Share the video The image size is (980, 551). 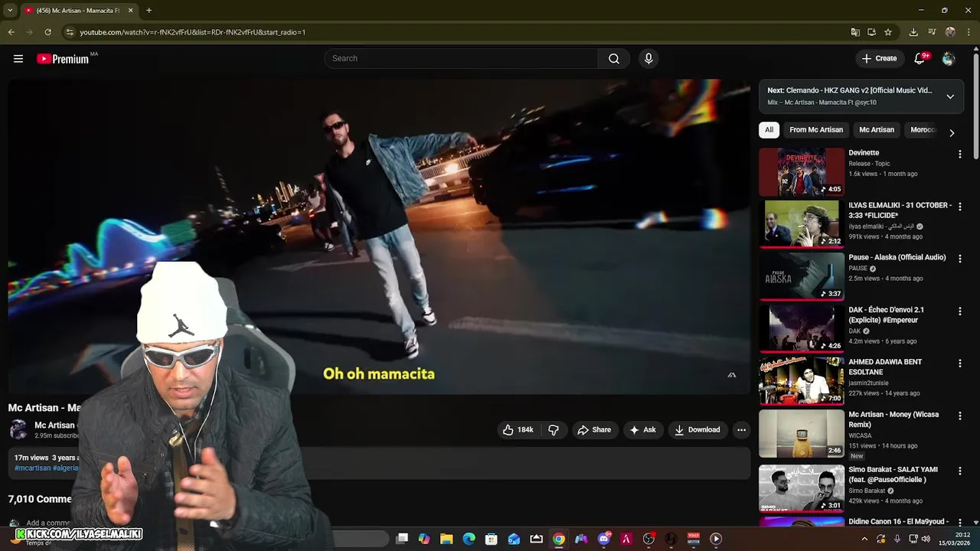point(594,430)
